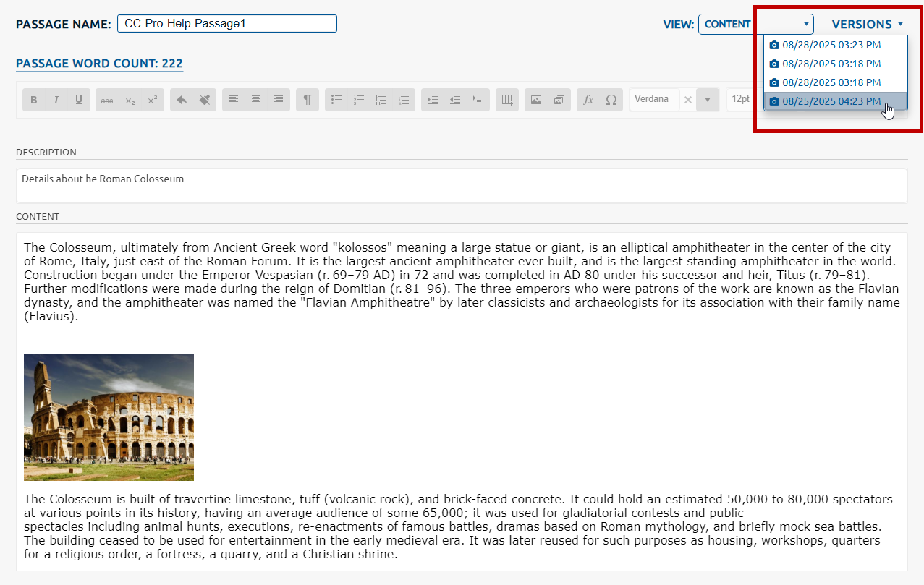The height and width of the screenshot is (585, 924).
Task: Open the Omega special characters picker
Action: tap(611, 100)
